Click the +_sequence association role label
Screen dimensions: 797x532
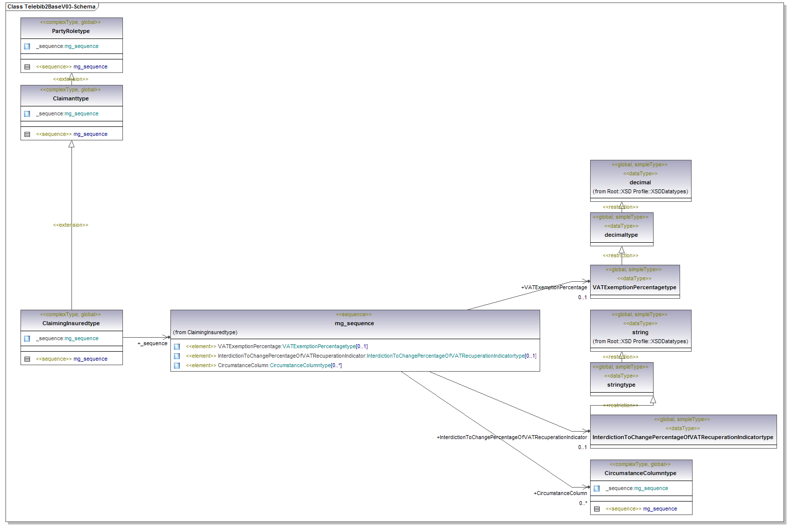click(x=153, y=344)
